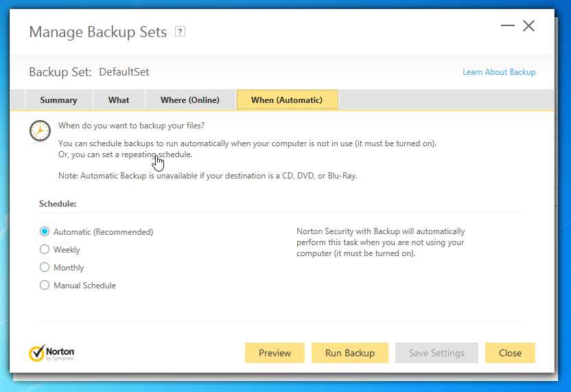Open the What tab

(119, 100)
